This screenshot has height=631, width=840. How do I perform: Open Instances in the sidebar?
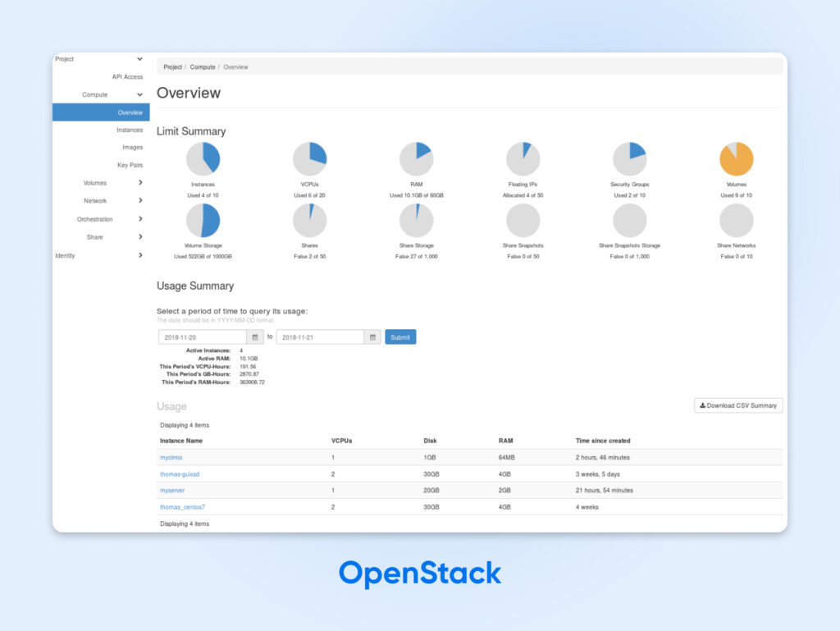click(x=130, y=130)
